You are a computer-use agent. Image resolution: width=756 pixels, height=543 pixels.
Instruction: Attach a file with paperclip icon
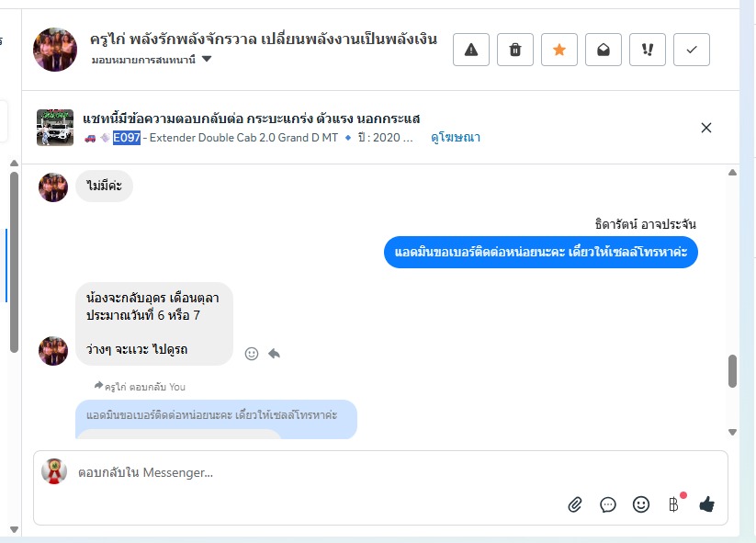pyautogui.click(x=575, y=504)
